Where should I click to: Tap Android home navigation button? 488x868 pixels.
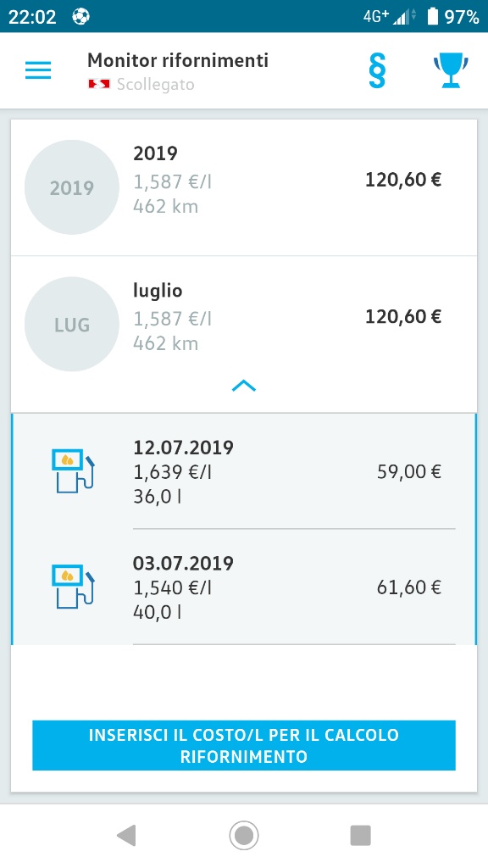point(243,835)
